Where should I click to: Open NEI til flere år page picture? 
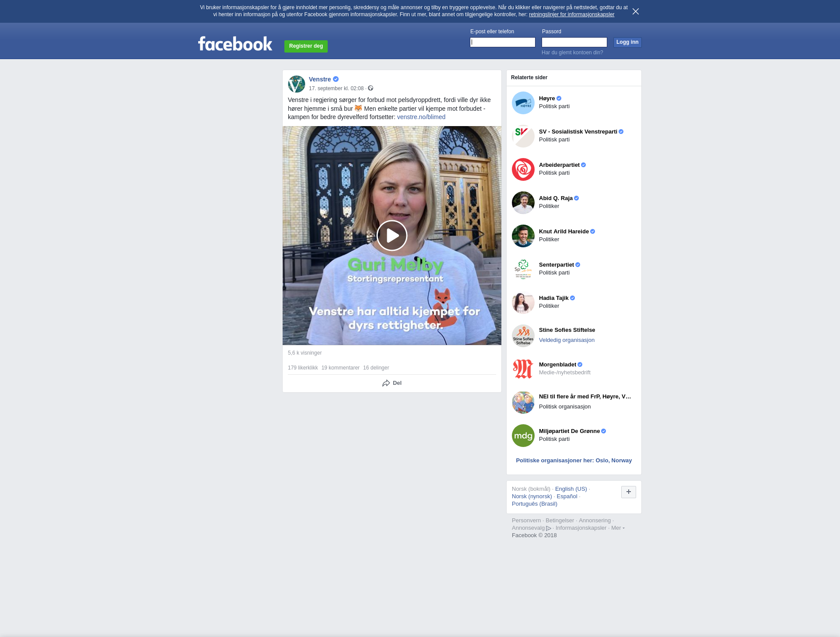pyautogui.click(x=523, y=402)
